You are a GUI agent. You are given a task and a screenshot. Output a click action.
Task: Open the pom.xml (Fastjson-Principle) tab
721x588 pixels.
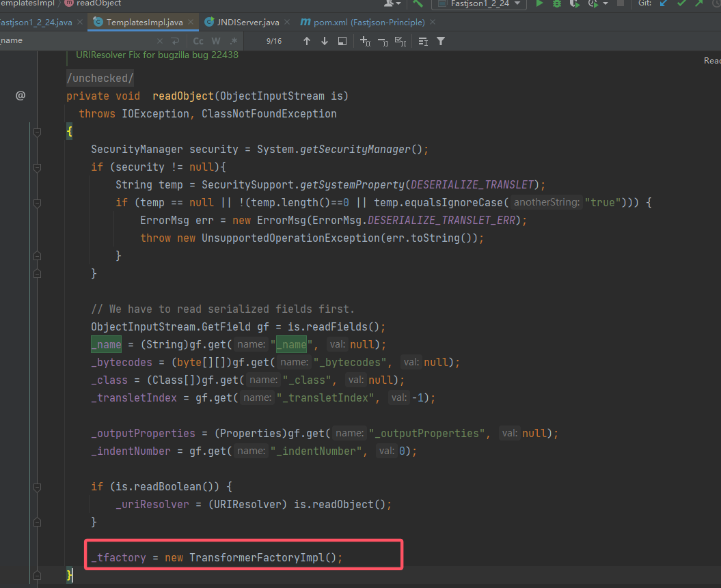tap(369, 22)
